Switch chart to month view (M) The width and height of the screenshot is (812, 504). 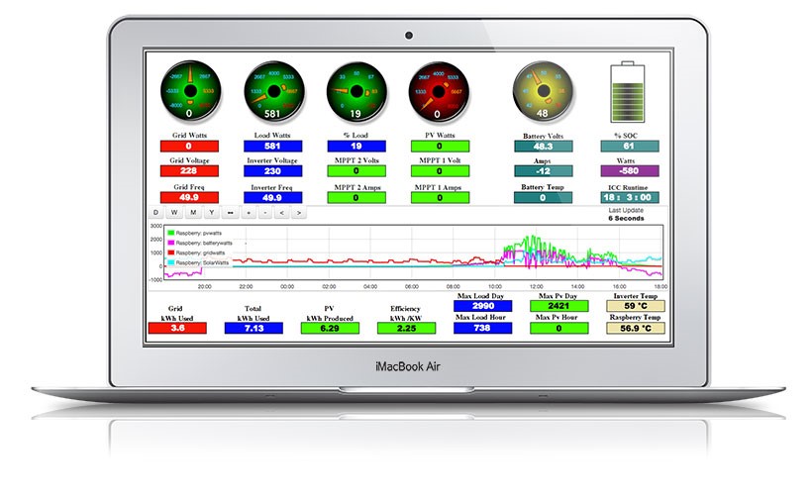pos(193,212)
